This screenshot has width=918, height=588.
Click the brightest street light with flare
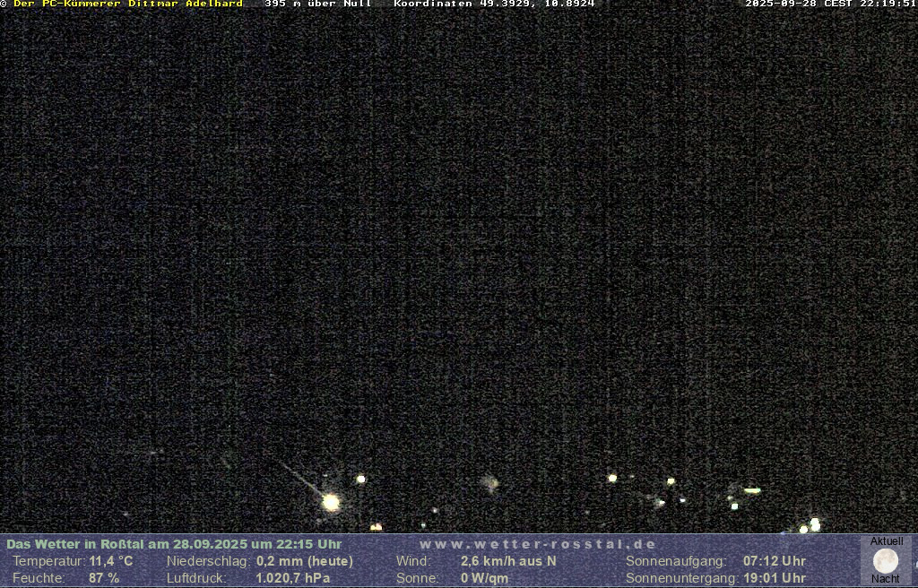click(331, 502)
